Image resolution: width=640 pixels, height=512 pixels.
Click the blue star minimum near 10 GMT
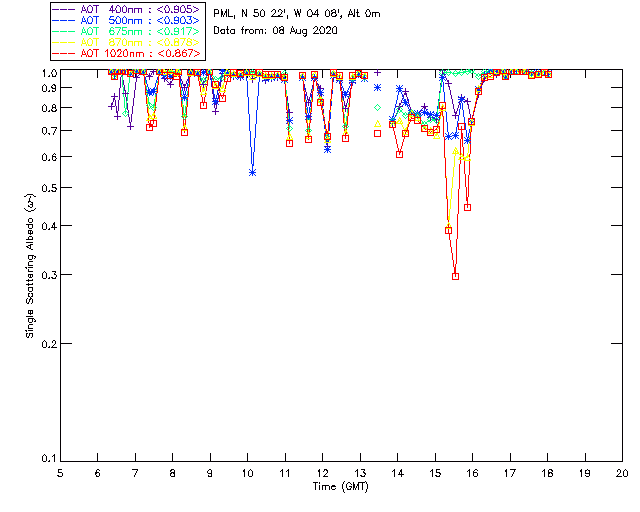tap(252, 173)
